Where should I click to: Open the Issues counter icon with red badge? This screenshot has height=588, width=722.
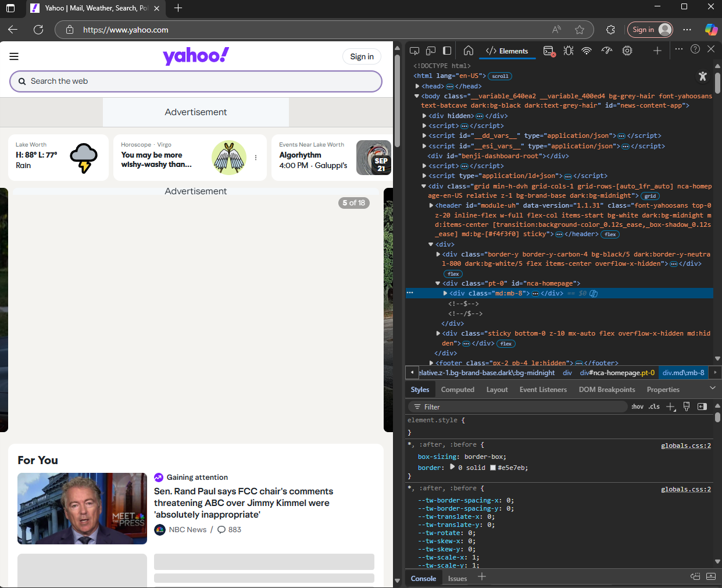tap(549, 51)
